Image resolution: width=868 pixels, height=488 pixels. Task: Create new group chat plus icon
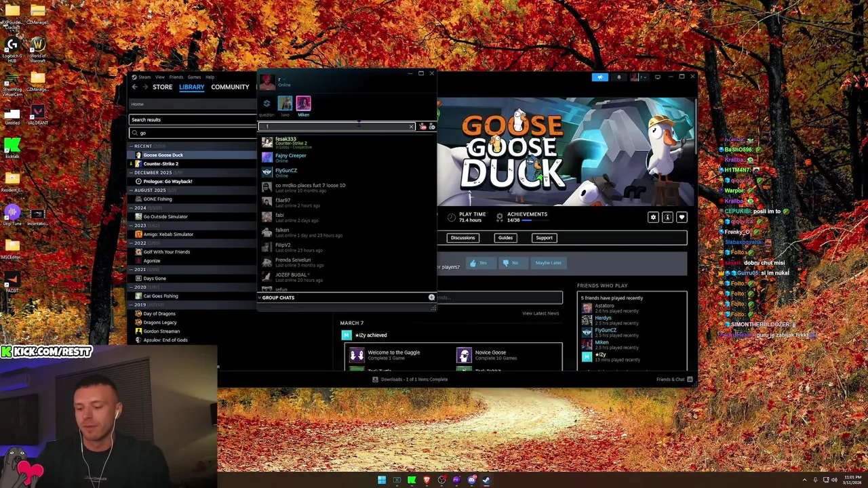[x=431, y=298]
